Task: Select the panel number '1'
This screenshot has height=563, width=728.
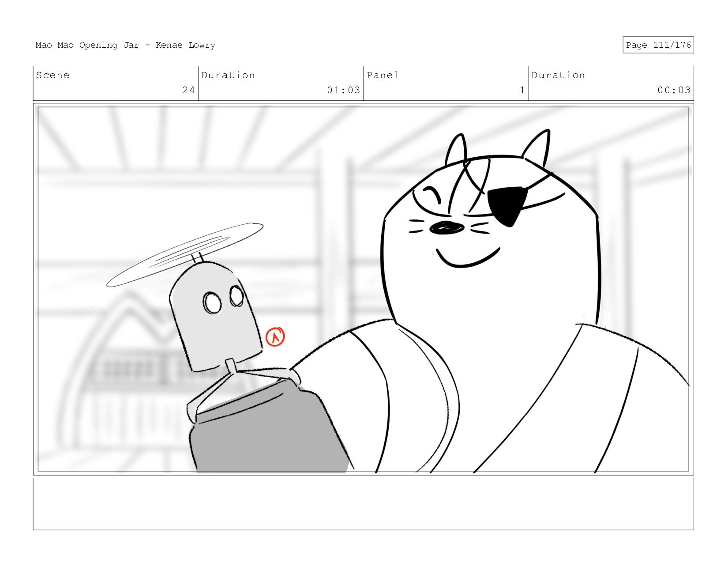Action: [522, 90]
